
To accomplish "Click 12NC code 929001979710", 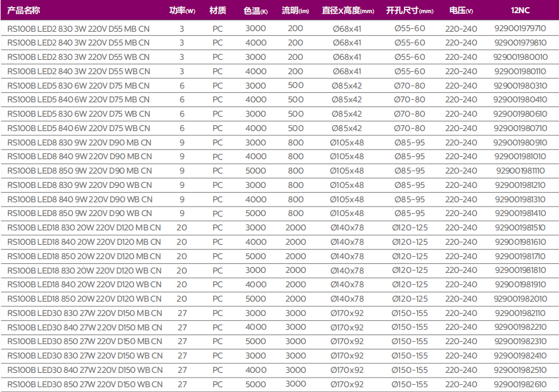I will click(520, 29).
